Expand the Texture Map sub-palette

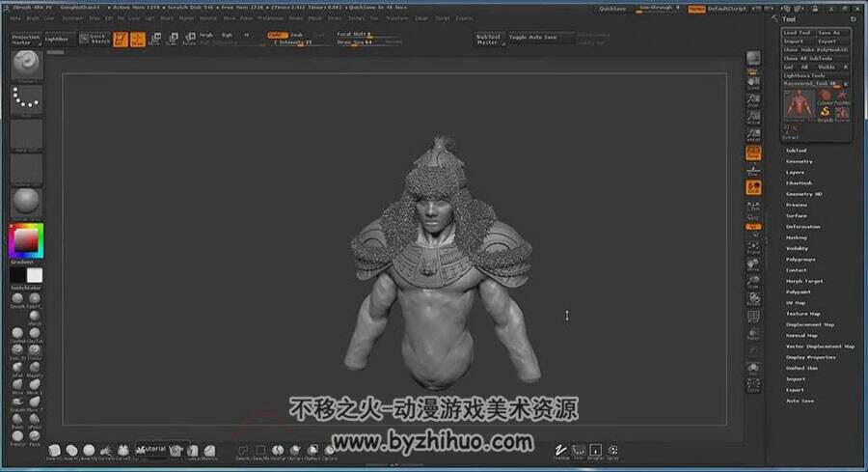[x=803, y=314]
